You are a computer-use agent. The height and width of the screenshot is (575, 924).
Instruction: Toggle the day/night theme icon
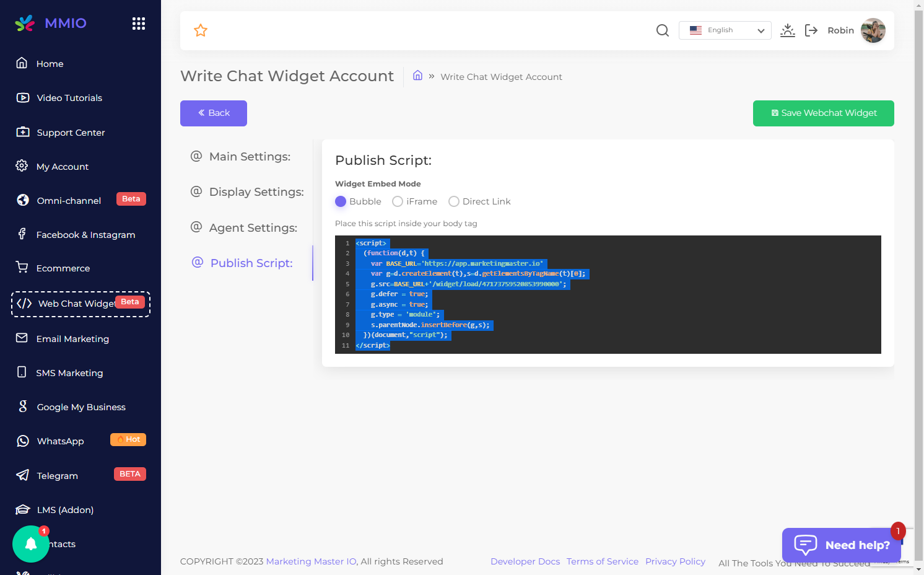[x=788, y=30]
